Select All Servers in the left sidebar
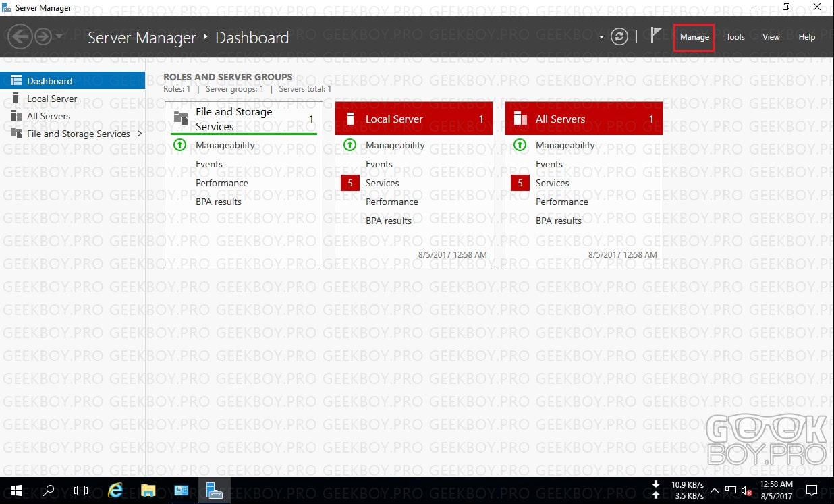Image resolution: width=834 pixels, height=504 pixels. click(x=72, y=116)
